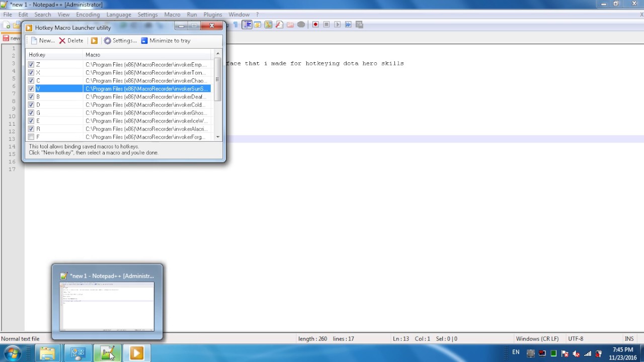Click the EN language indicator in taskbar
The image size is (644, 362).
pyautogui.click(x=516, y=352)
